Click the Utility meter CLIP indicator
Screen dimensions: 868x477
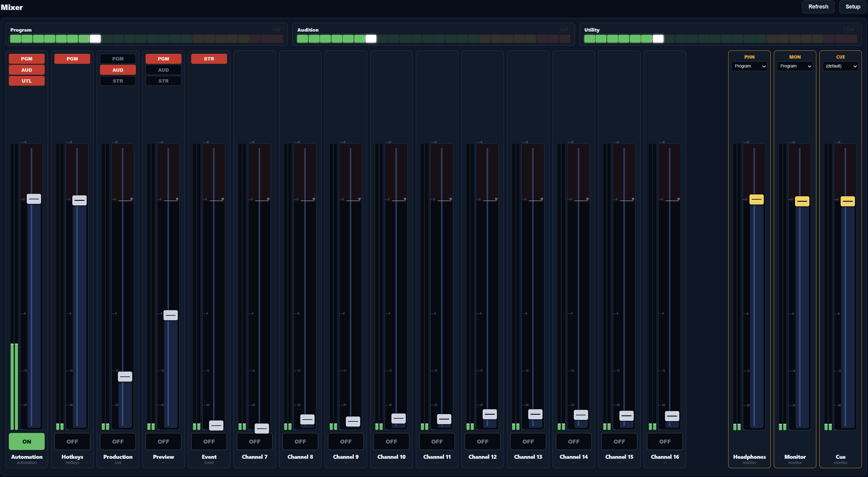[x=851, y=30]
